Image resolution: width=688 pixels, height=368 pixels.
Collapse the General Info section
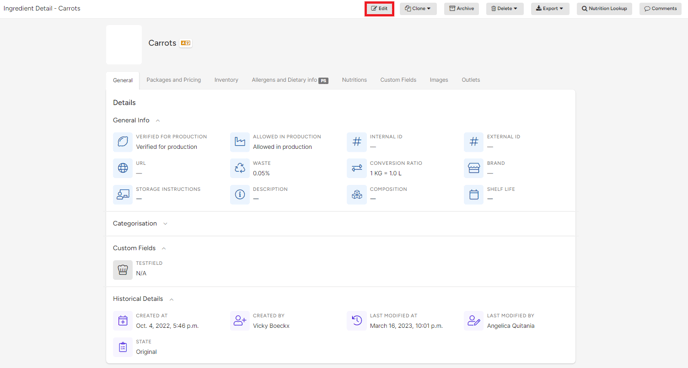(x=158, y=121)
